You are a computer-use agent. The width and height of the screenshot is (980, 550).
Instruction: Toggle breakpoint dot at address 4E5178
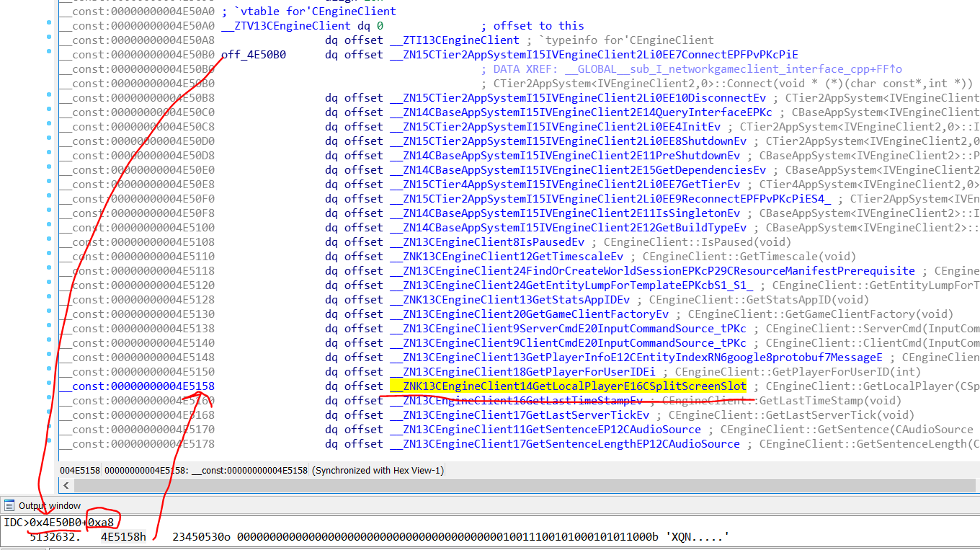tap(48, 444)
